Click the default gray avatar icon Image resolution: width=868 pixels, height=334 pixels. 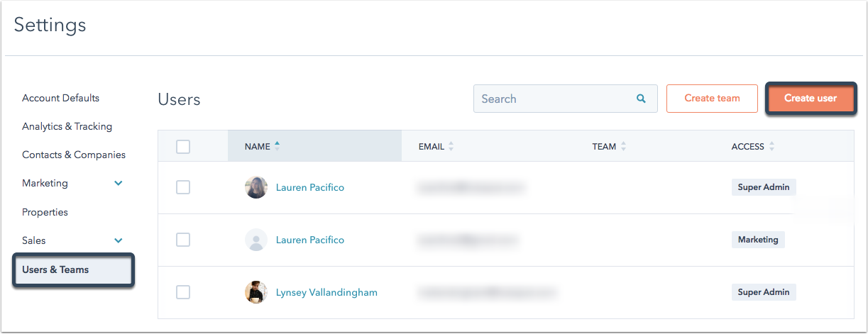[x=256, y=240]
